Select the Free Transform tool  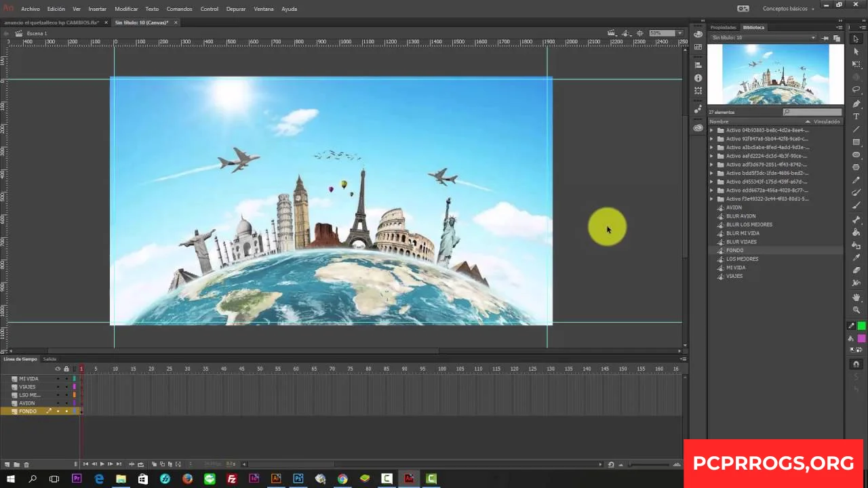856,64
